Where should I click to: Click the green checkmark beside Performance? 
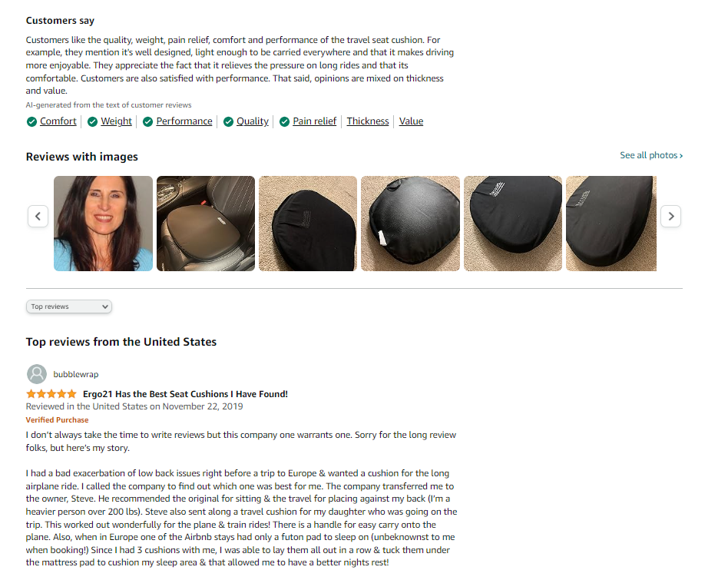tap(147, 121)
